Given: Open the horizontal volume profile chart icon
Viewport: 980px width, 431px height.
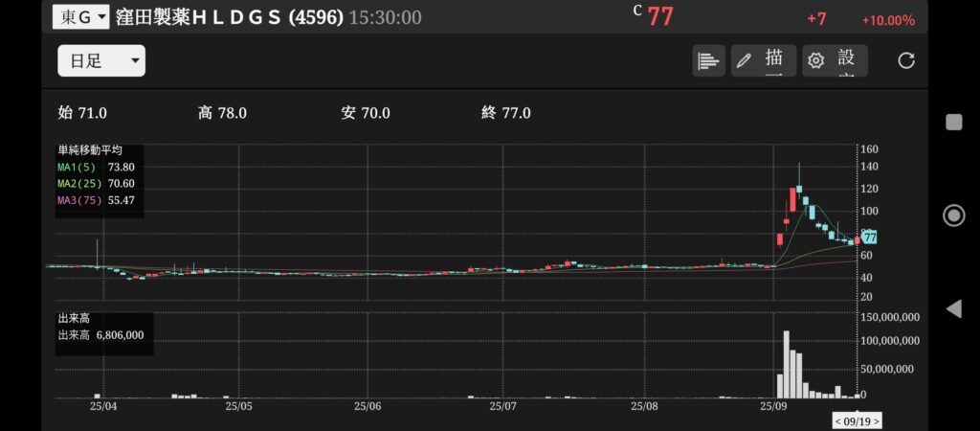Looking at the screenshot, I should coord(707,60).
